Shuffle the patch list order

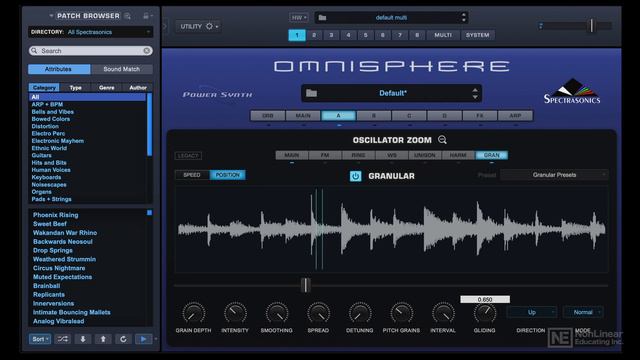62,339
